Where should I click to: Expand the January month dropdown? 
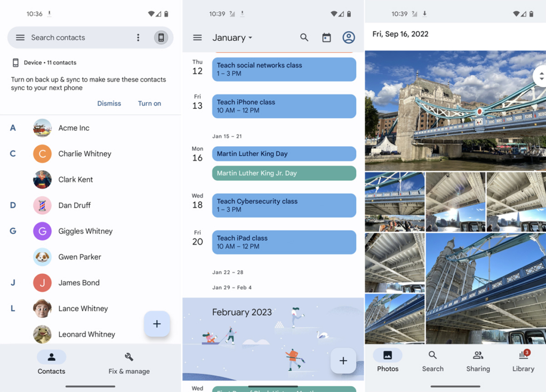pyautogui.click(x=232, y=38)
